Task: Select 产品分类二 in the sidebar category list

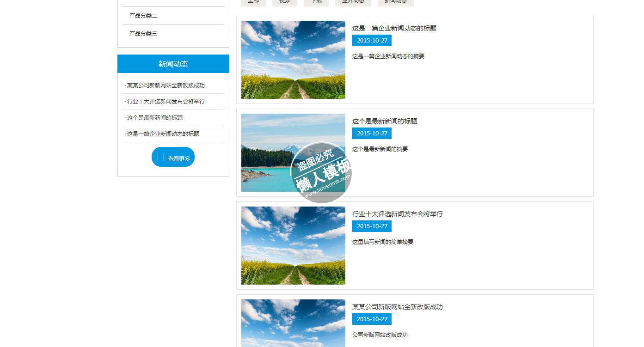Action: (143, 16)
